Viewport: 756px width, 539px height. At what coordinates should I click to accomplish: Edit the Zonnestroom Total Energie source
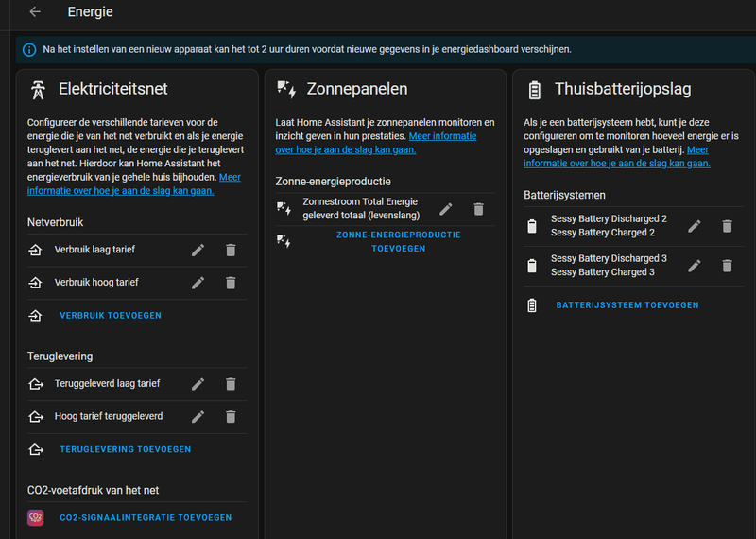[x=446, y=209]
